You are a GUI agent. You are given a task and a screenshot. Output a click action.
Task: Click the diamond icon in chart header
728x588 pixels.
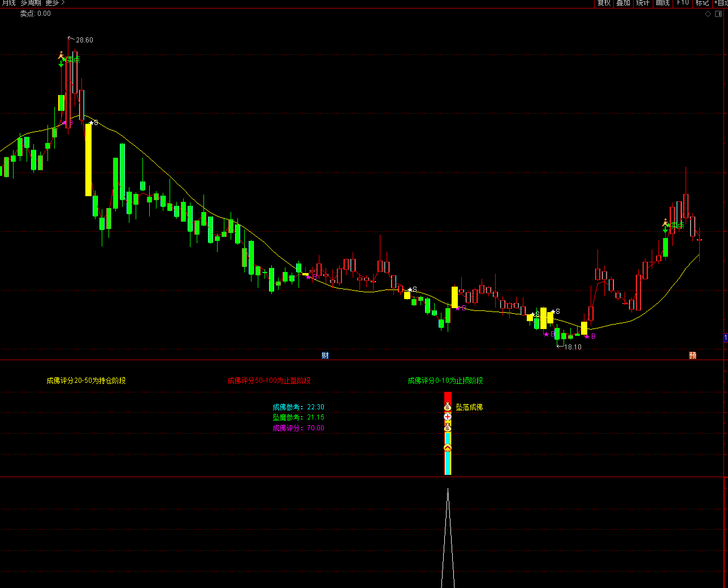[x=708, y=14]
